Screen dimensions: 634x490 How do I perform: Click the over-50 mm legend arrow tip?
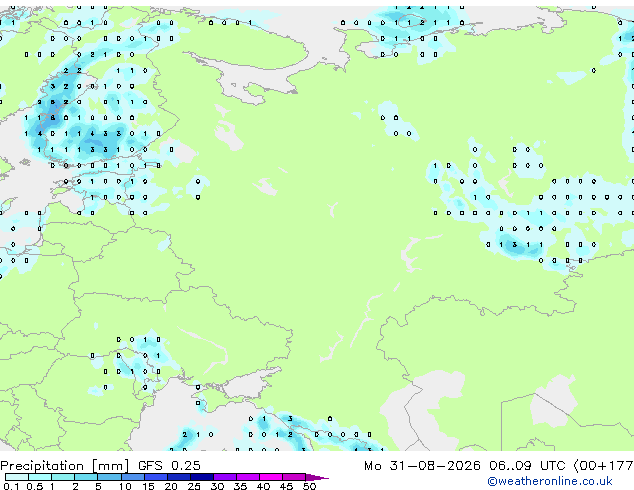pyautogui.click(x=317, y=477)
